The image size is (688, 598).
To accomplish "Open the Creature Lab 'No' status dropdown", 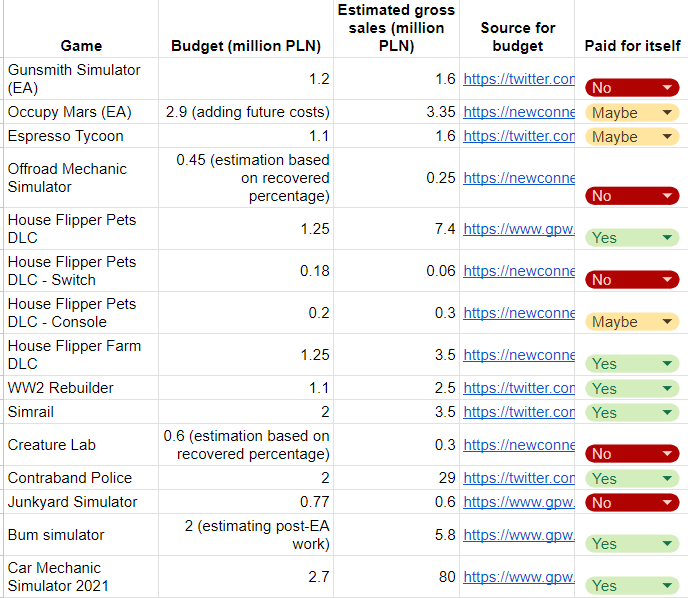I will coord(632,454).
